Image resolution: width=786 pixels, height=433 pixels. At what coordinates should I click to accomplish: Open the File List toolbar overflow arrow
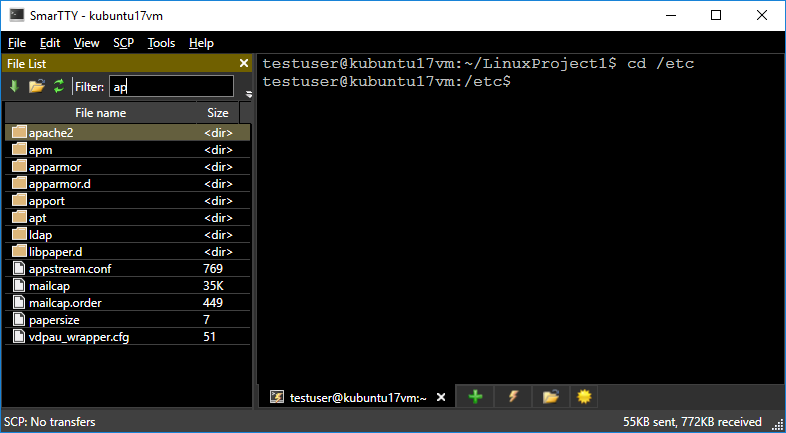click(249, 94)
